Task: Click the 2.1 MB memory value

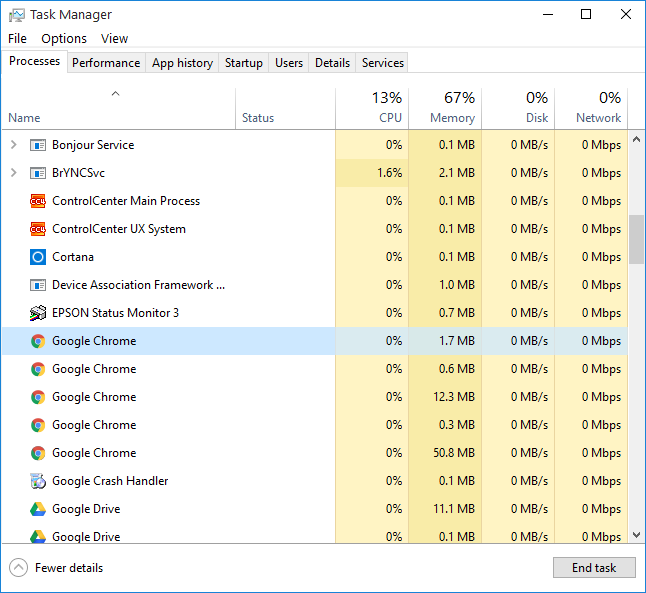Action: [456, 173]
